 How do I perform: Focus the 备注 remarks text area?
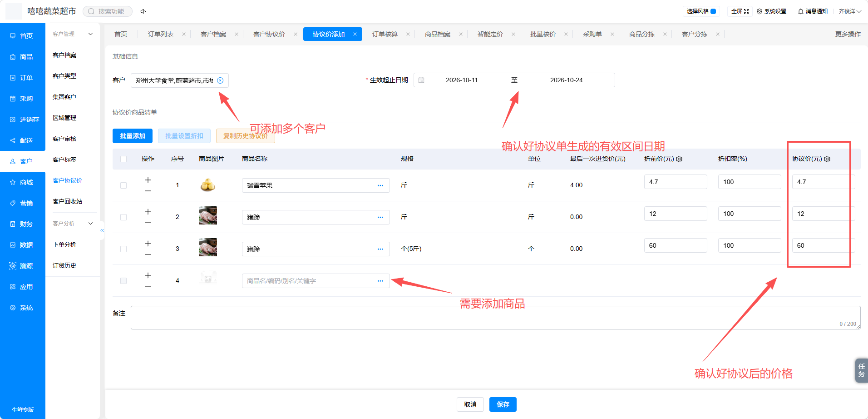click(x=496, y=318)
